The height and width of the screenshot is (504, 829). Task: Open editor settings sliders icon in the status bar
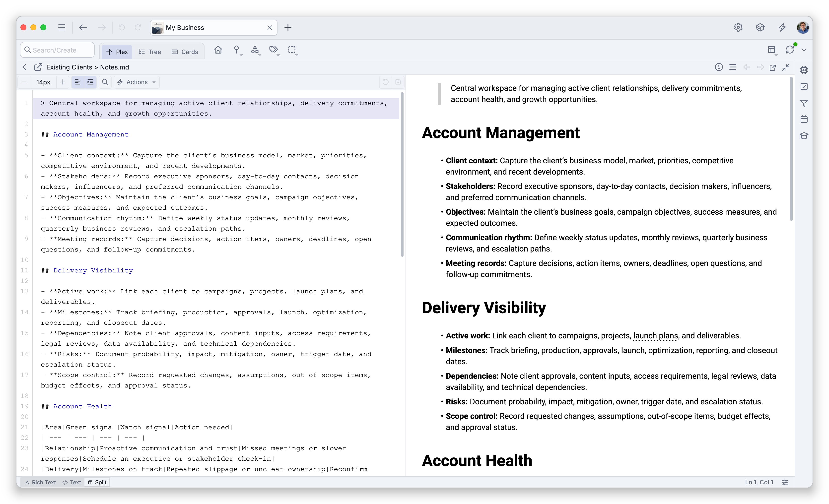785,482
